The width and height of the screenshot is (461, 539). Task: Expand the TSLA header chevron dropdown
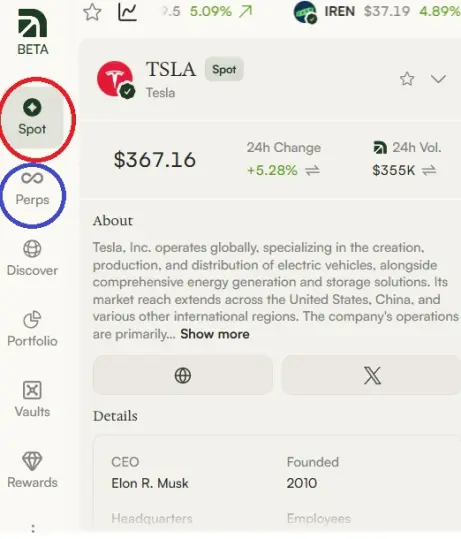tap(438, 79)
